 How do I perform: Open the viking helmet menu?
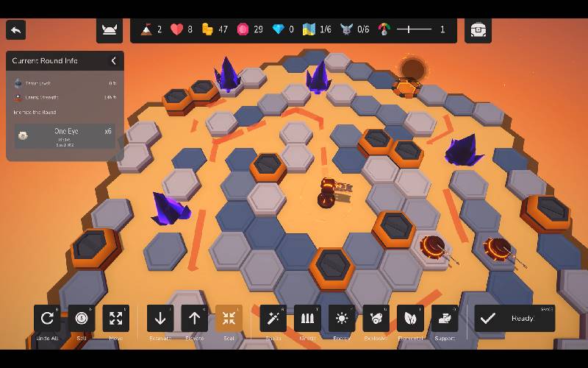110,30
